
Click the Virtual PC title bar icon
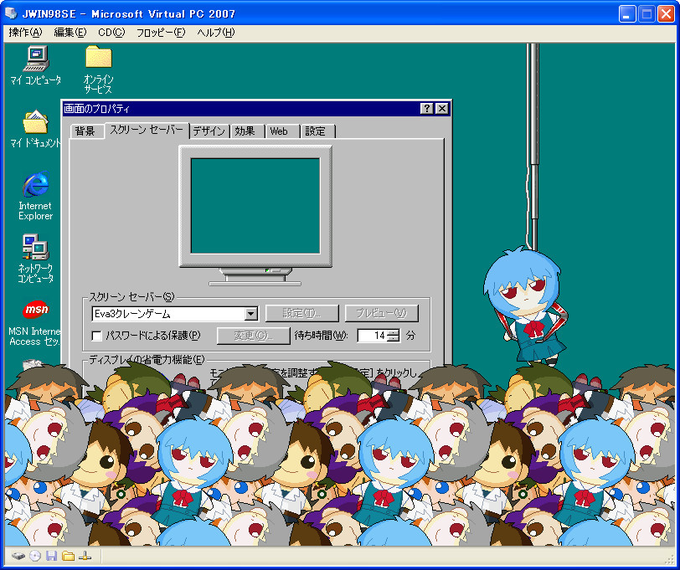coord(11,13)
